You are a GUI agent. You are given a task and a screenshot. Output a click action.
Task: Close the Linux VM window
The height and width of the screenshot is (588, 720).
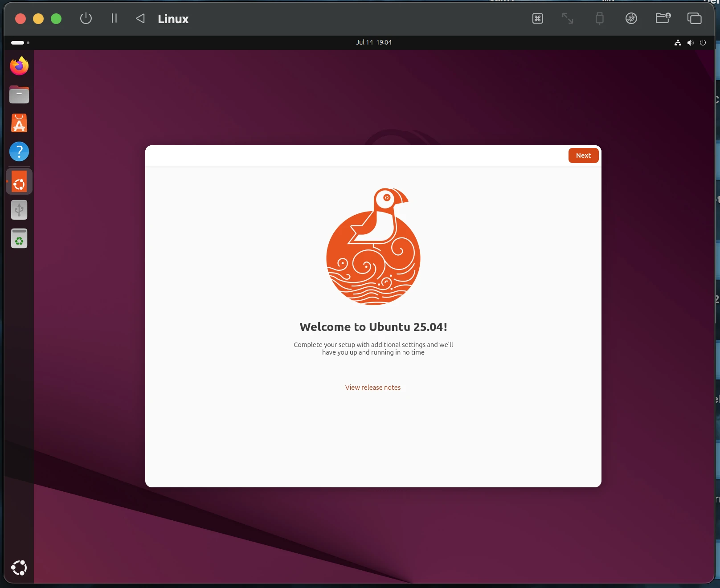(20, 19)
